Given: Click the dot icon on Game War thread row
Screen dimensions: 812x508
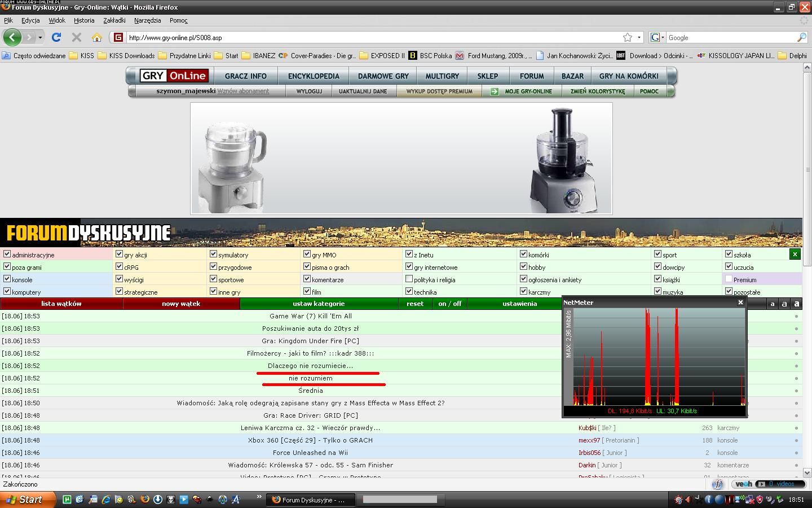Looking at the screenshot, I should (796, 316).
